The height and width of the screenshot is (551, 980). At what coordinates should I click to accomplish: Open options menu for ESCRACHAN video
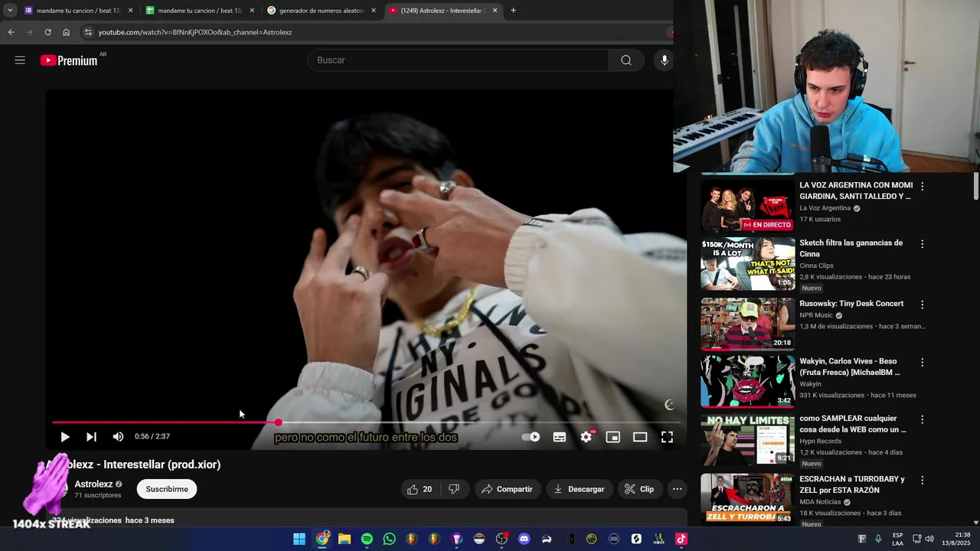[922, 480]
